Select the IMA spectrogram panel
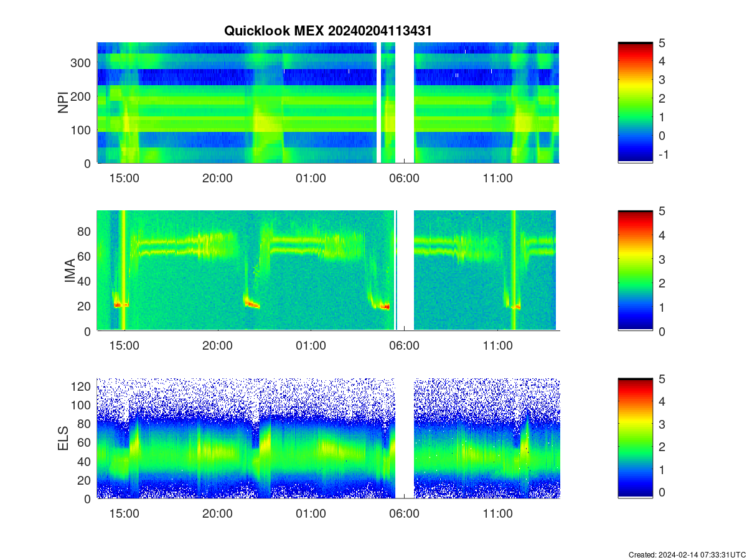The height and width of the screenshot is (560, 747). 328,271
